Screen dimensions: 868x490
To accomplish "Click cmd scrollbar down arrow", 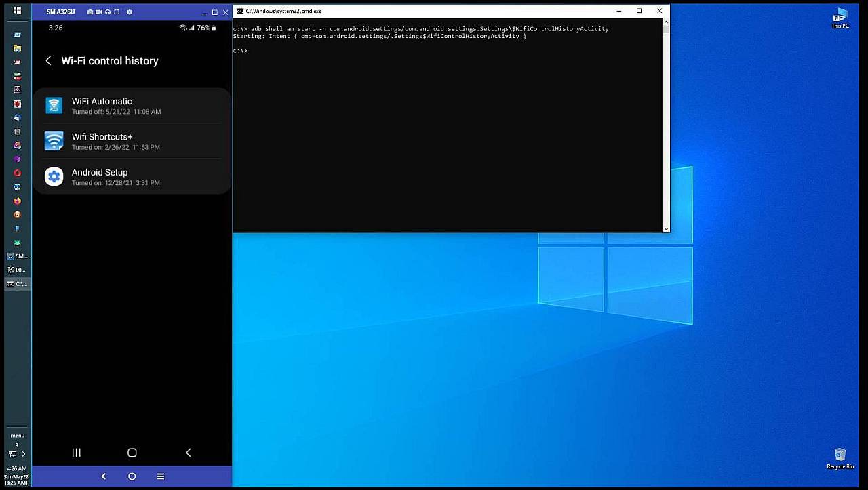I will (666, 229).
